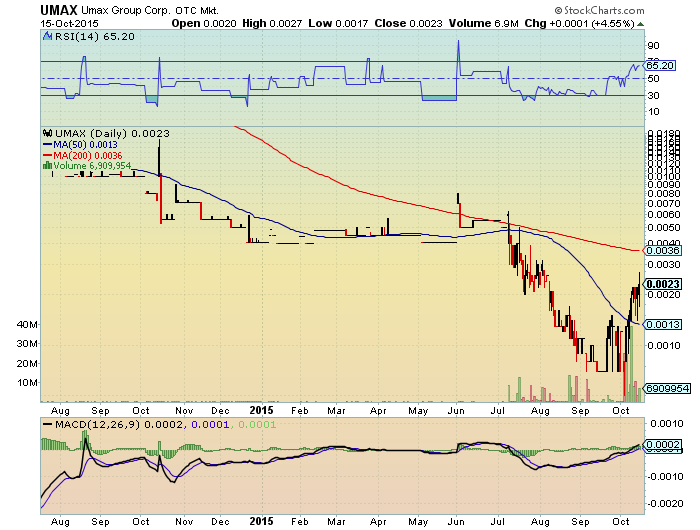Image resolution: width=700 pixels, height=530 pixels.
Task: Click the Volume 6.9M header value
Action: pos(483,23)
